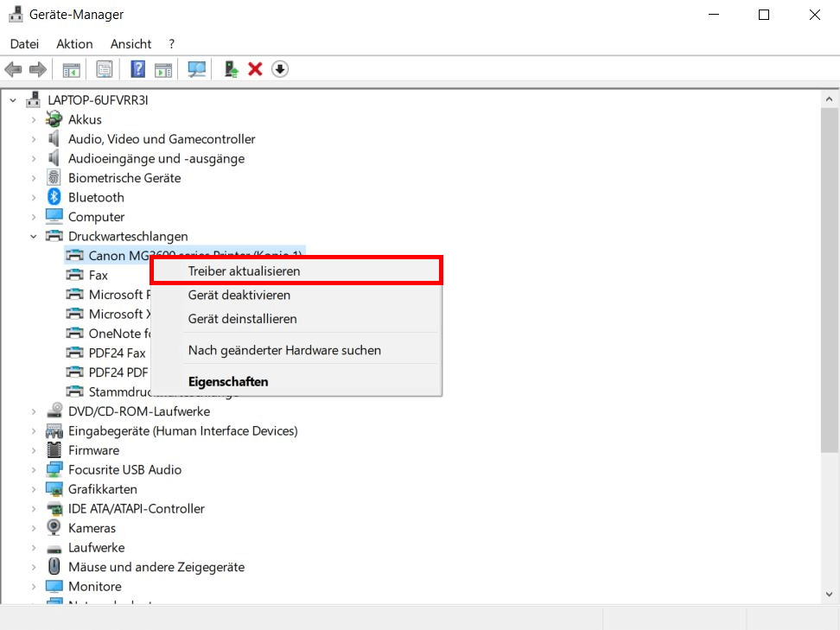This screenshot has width=840, height=630.
Task: Open the Ansicht menu
Action: pos(130,44)
